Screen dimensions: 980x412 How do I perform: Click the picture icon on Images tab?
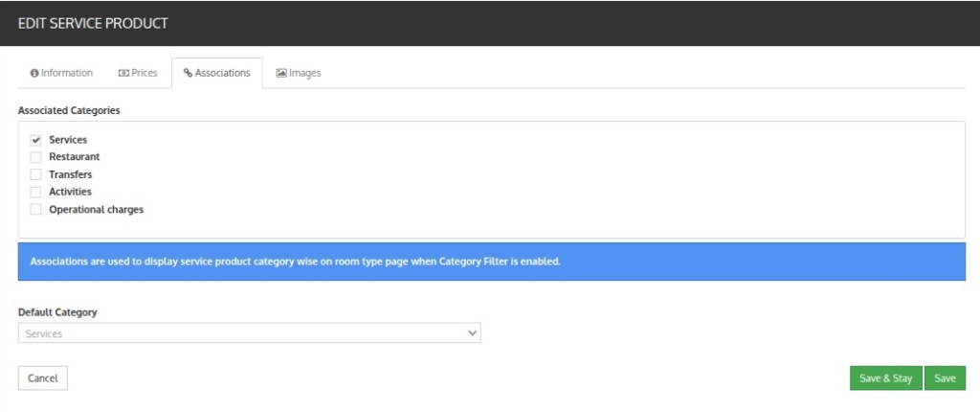coord(281,73)
